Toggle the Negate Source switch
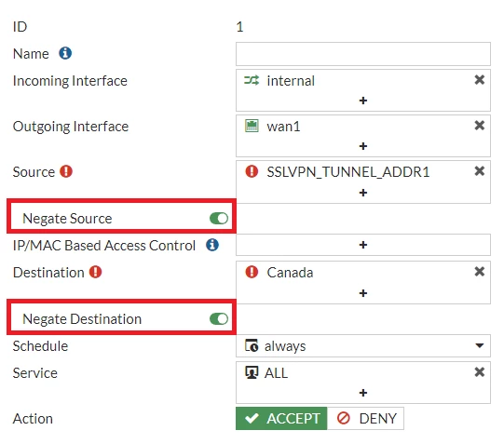 coord(219,219)
